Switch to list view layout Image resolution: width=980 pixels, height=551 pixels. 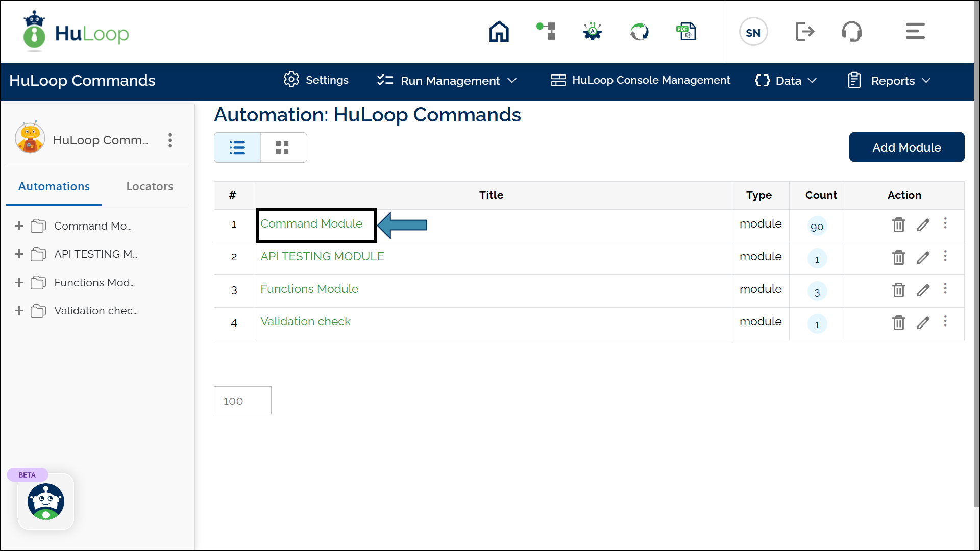[237, 147]
